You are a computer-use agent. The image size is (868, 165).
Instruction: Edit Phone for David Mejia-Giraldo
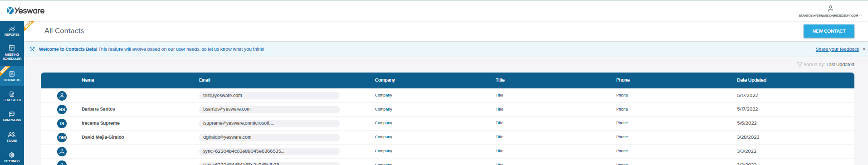622,137
